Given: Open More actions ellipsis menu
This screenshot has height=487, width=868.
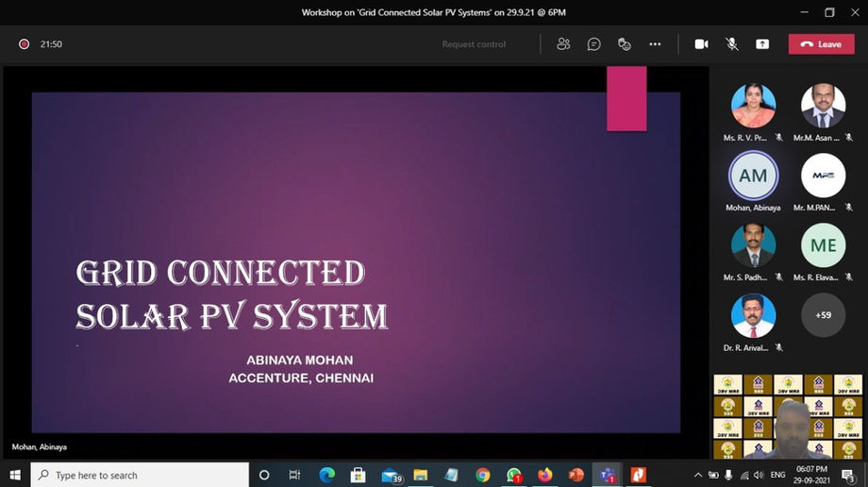Looking at the screenshot, I should [x=655, y=43].
